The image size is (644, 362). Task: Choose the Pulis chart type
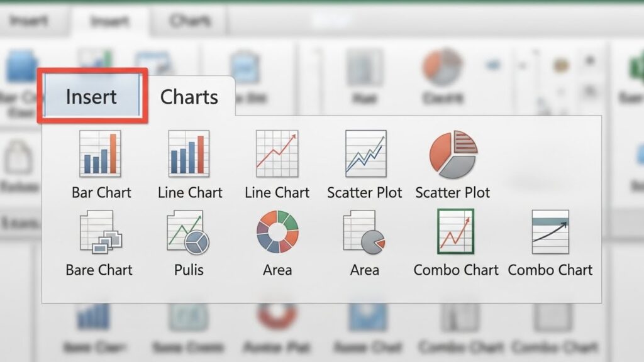[188, 233]
